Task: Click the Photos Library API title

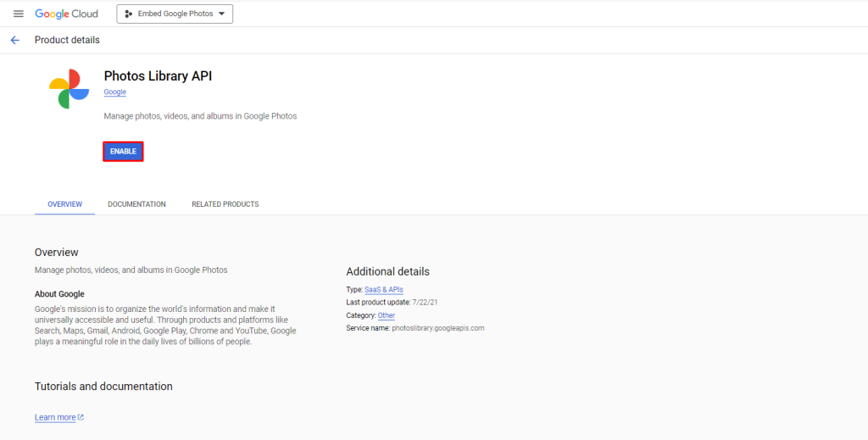Action: point(158,75)
